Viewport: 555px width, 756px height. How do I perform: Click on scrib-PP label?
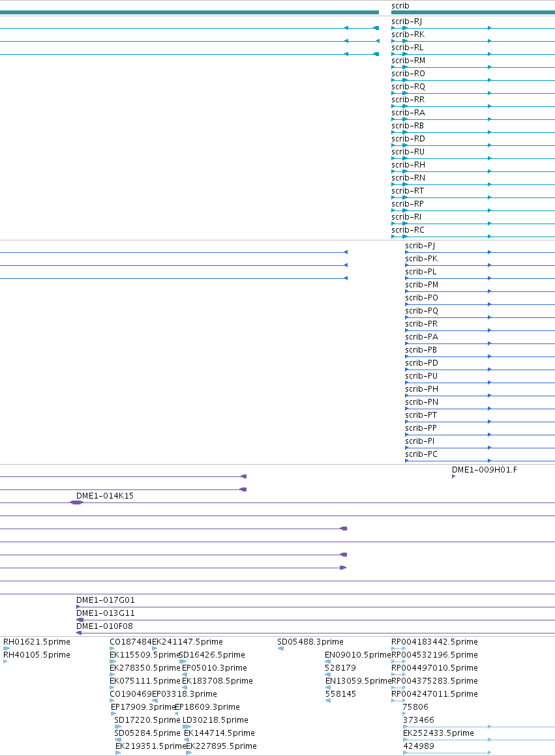(x=421, y=428)
